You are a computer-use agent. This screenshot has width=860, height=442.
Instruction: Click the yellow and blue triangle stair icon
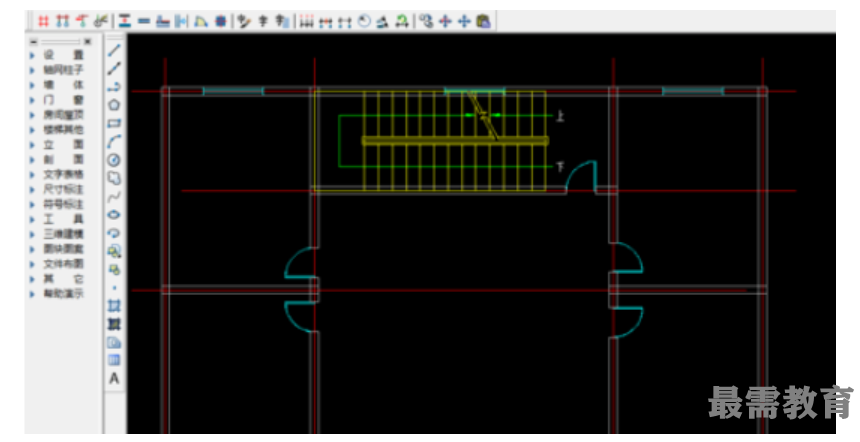click(201, 21)
